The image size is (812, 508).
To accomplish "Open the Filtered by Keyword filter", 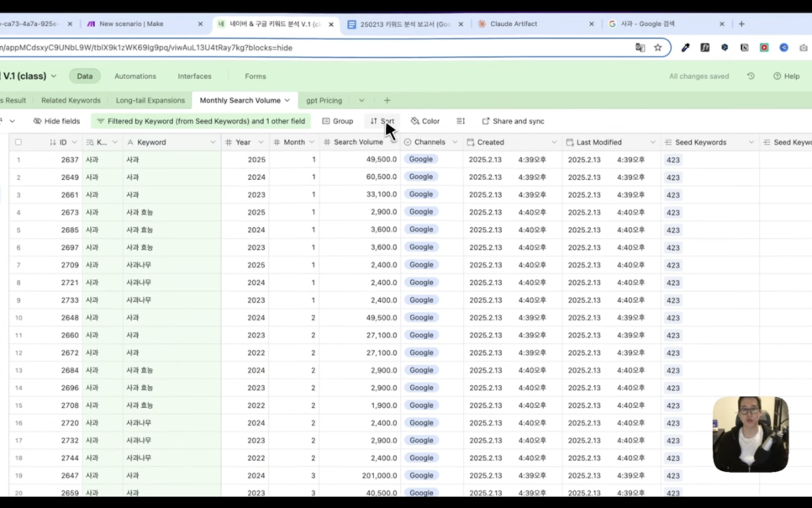I will [x=200, y=121].
